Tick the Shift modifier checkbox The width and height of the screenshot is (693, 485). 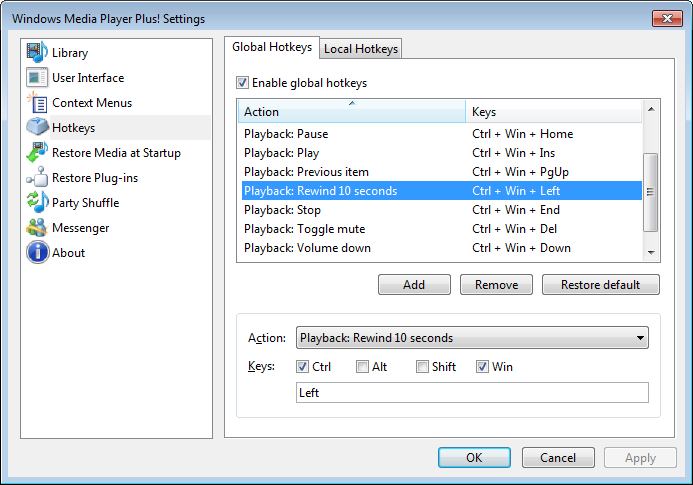423,367
